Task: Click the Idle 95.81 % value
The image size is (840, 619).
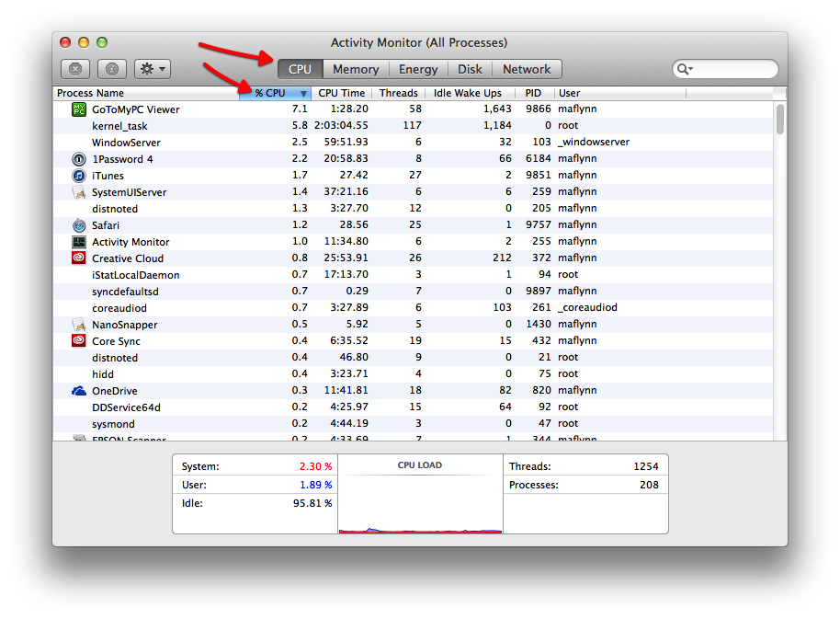Action: pos(312,504)
